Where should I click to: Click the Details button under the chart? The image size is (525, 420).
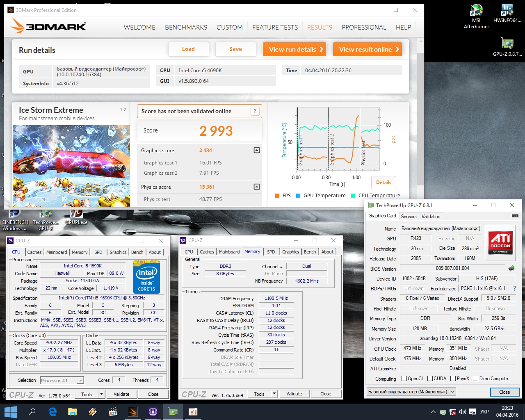point(383,183)
